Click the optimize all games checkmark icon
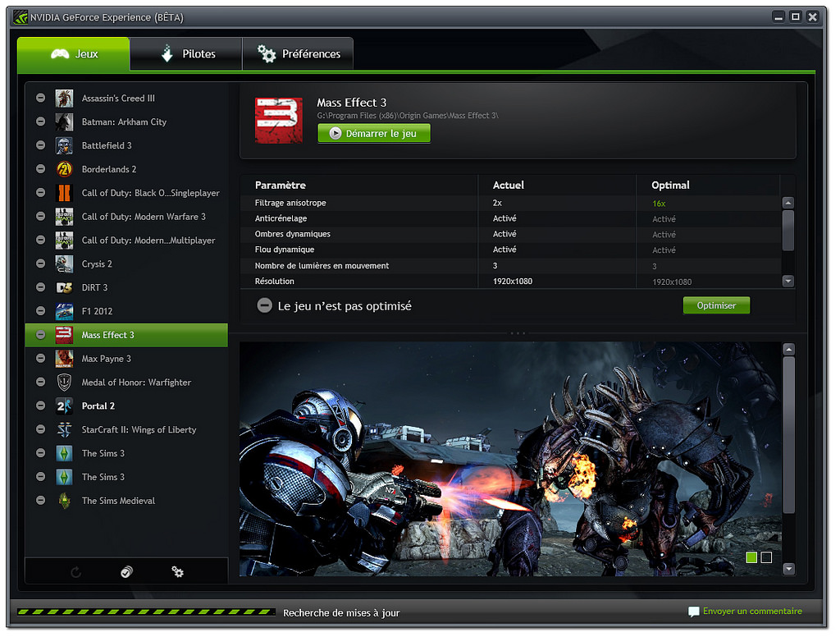 [126, 572]
